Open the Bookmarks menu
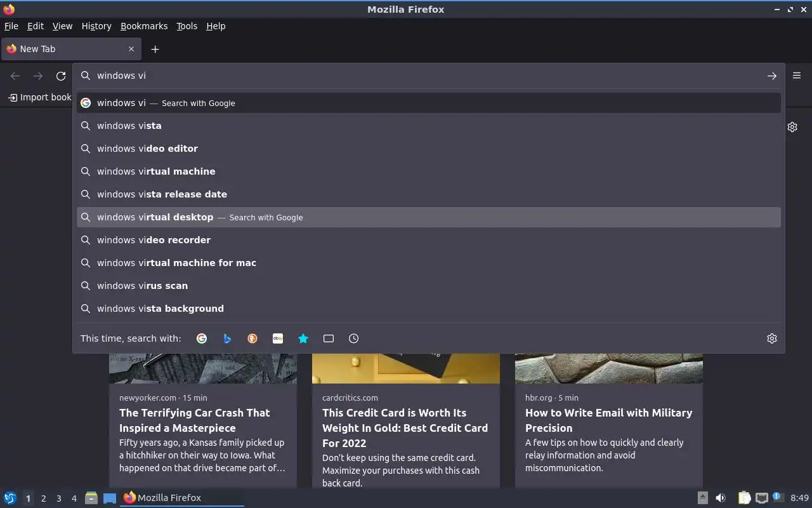The image size is (812, 508). tap(144, 26)
